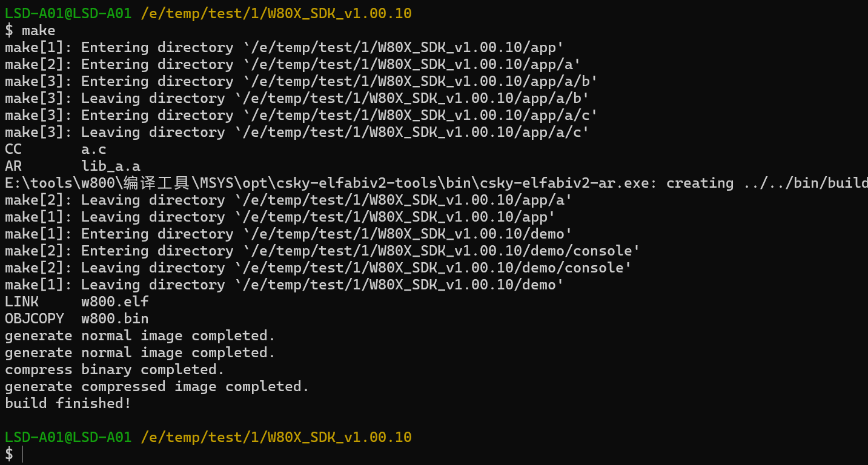Image resolution: width=868 pixels, height=465 pixels.
Task: Click the "Leaving directory" line for app/a/b
Action: [x=297, y=98]
